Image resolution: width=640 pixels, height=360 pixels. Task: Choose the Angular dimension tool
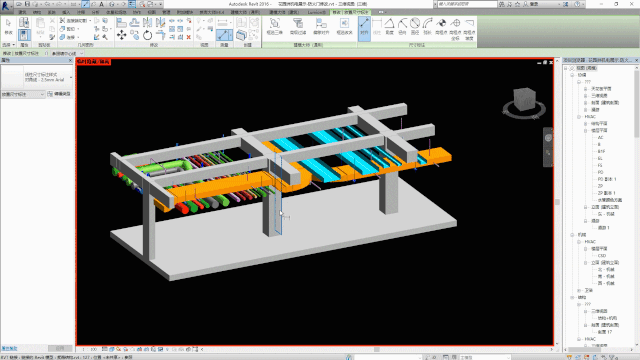389,26
